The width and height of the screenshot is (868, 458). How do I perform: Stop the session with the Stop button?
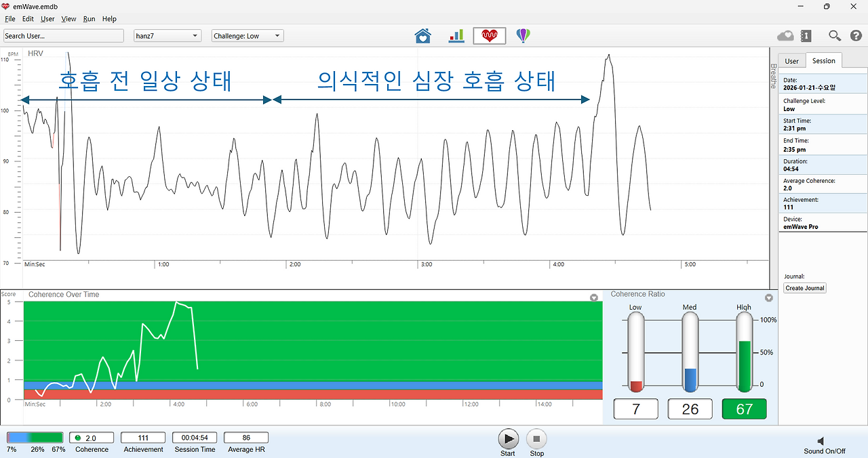[x=536, y=439]
